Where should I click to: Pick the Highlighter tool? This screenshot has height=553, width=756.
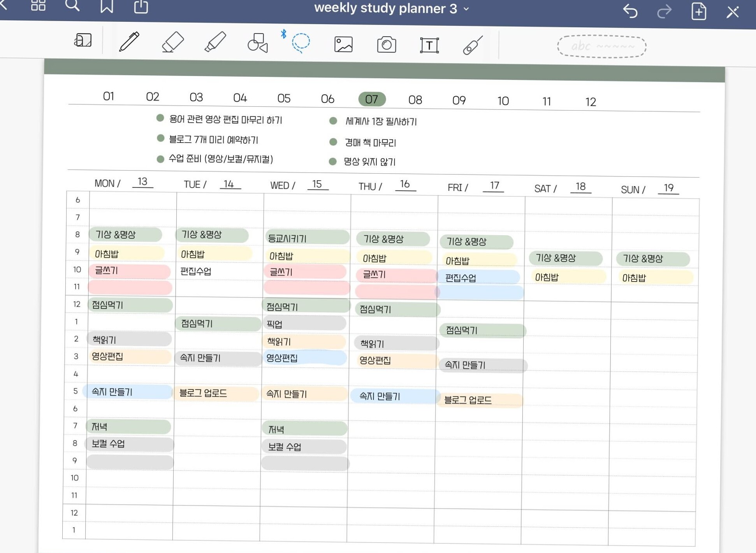216,42
